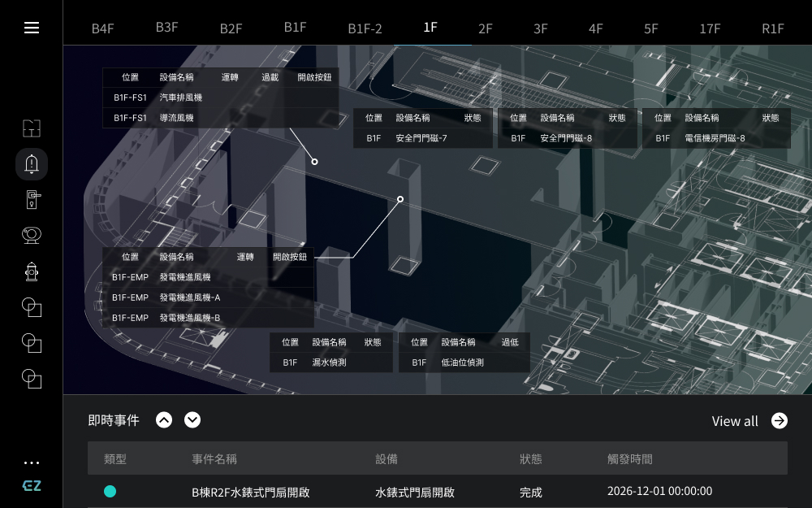This screenshot has width=812, height=508.
Task: Click the EZ logo
Action: [x=32, y=485]
